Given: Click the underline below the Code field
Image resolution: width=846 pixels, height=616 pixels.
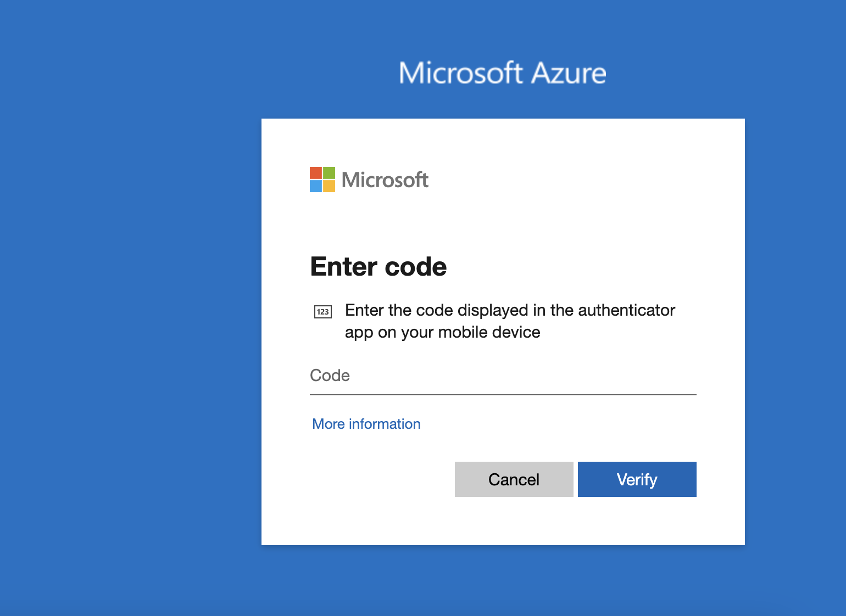Looking at the screenshot, I should pos(503,394).
